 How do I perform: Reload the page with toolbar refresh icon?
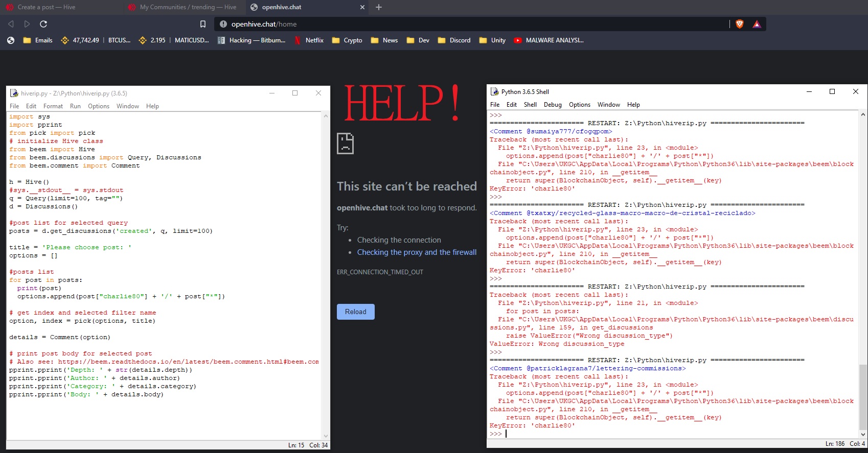[x=43, y=24]
